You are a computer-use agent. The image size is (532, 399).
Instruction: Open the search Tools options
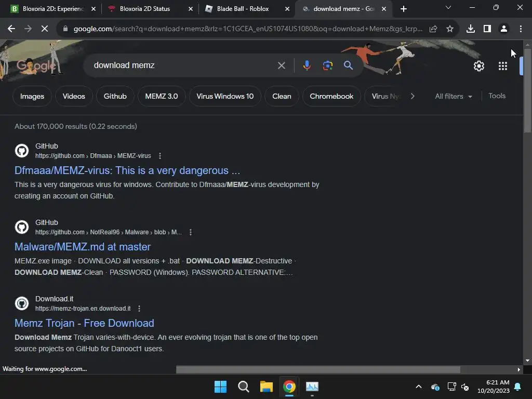pos(497,96)
